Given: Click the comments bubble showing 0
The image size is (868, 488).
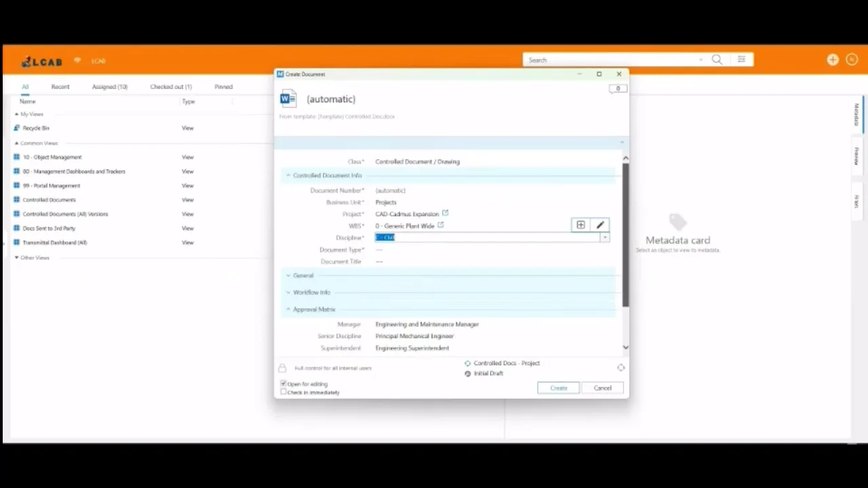Looking at the screenshot, I should point(618,89).
